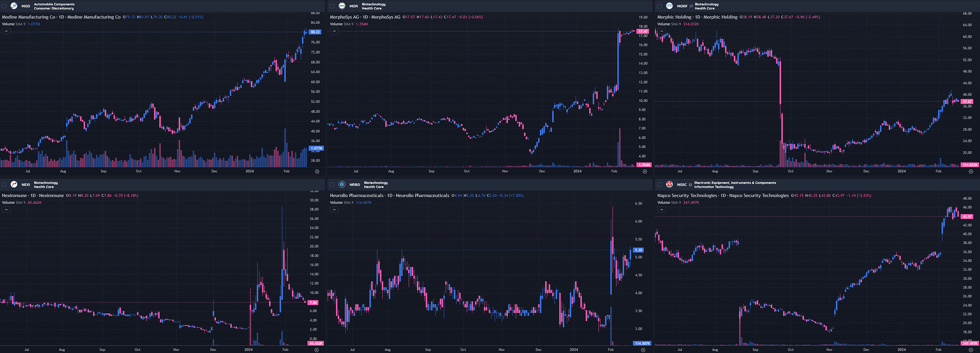
Task: Collapse the legend on NexImmune chart
Action: point(6,210)
